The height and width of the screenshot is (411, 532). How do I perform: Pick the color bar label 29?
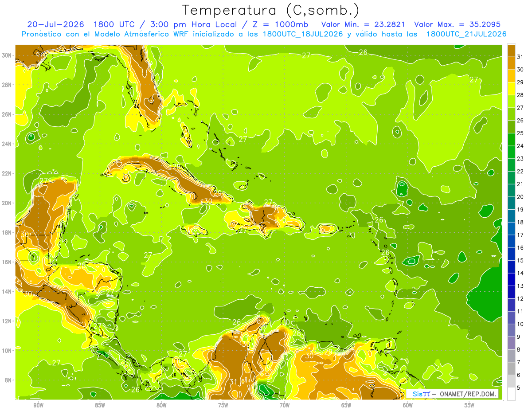click(x=520, y=82)
